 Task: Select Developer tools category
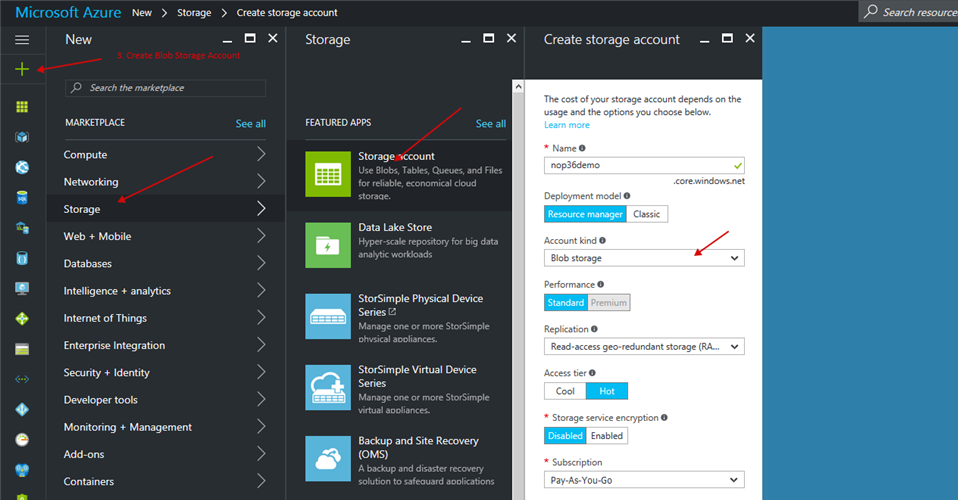coord(165,400)
